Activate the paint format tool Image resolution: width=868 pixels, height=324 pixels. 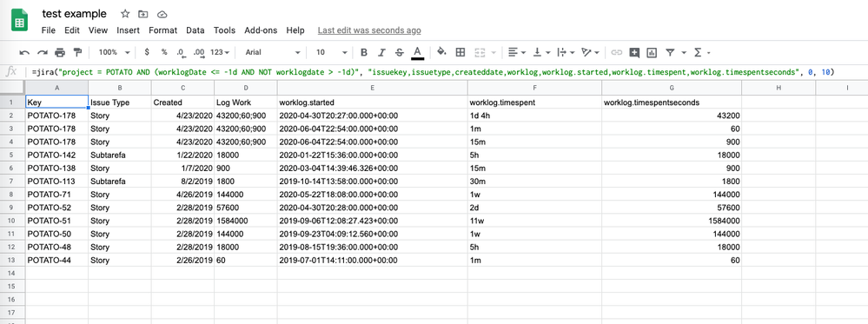(77, 52)
